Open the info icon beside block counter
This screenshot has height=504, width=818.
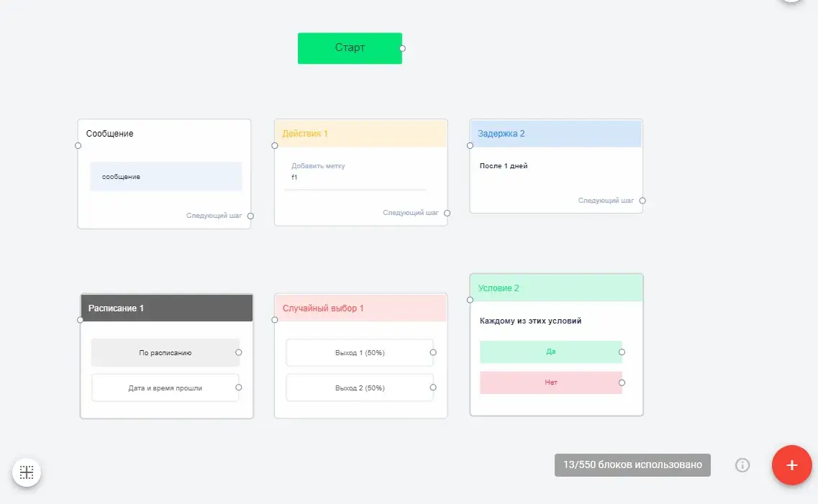(x=742, y=465)
